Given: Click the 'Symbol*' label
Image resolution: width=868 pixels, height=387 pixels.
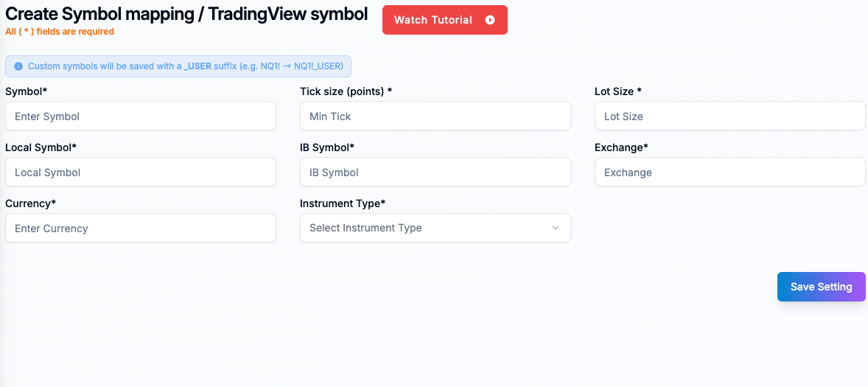Looking at the screenshot, I should (26, 91).
